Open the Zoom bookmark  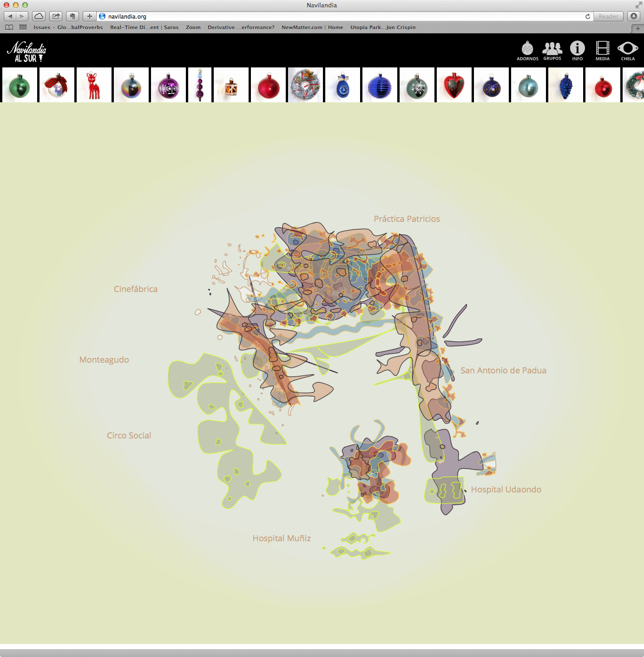[193, 27]
